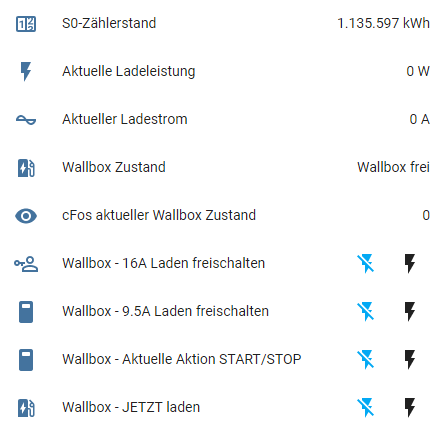
Task: Click the wallbox icon for 9.5A Laden freischalten
Action: pos(26,312)
